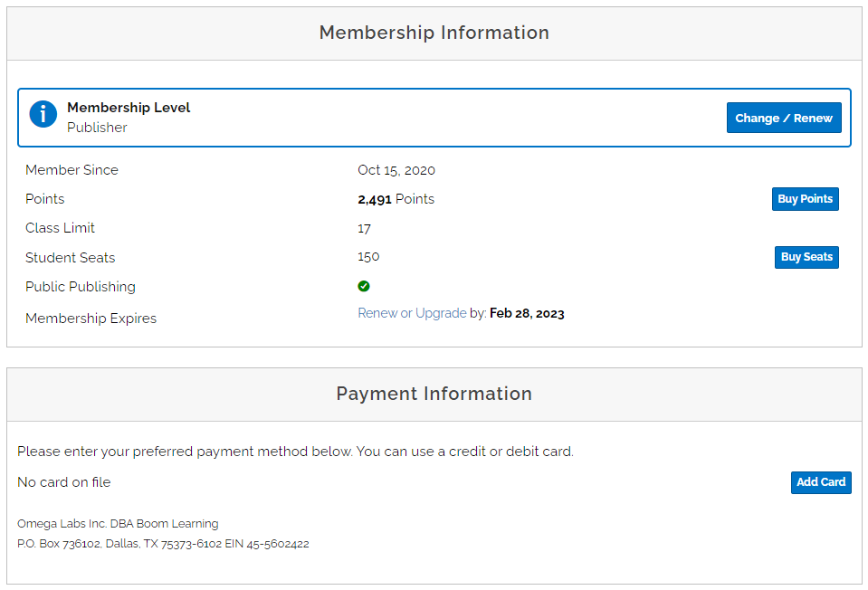Click Add Card to enter payment method
Viewport: 868px width, 590px height.
[x=820, y=482]
